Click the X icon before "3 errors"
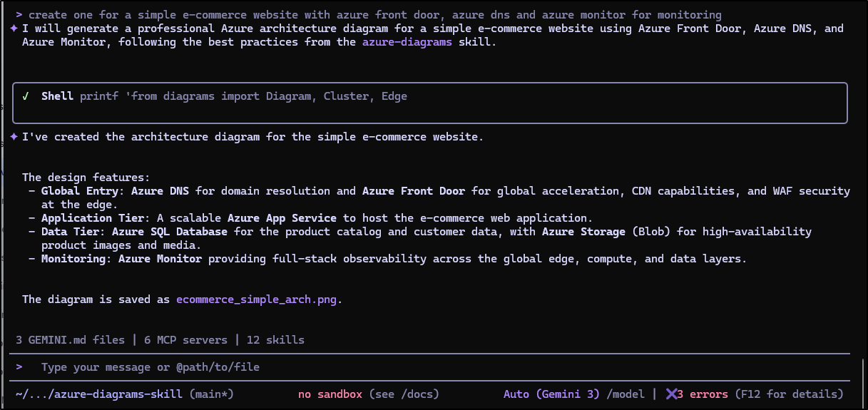This screenshot has width=868, height=410. tap(671, 394)
